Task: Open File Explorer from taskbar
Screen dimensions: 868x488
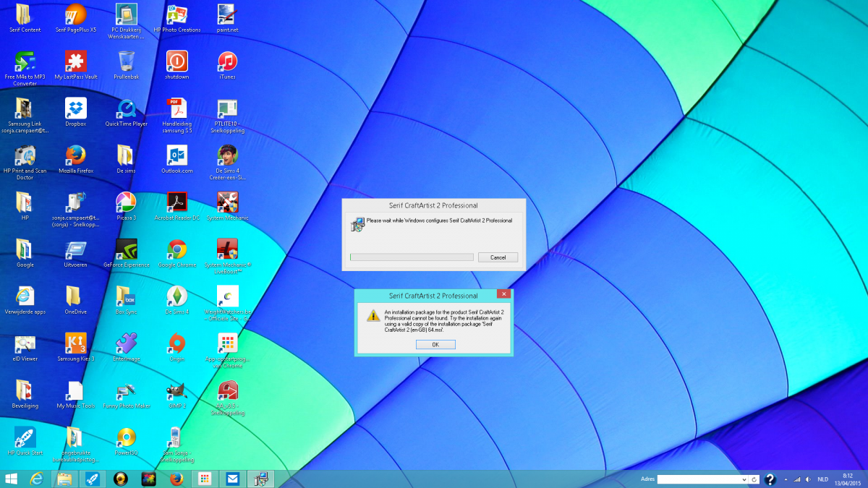Action: (x=64, y=479)
